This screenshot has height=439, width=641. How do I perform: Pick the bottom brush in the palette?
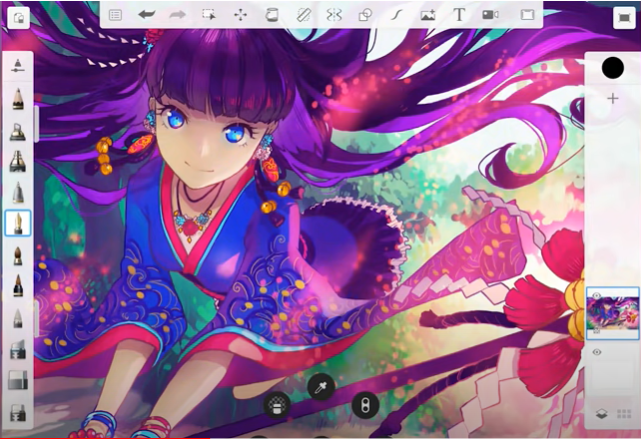coord(18,412)
